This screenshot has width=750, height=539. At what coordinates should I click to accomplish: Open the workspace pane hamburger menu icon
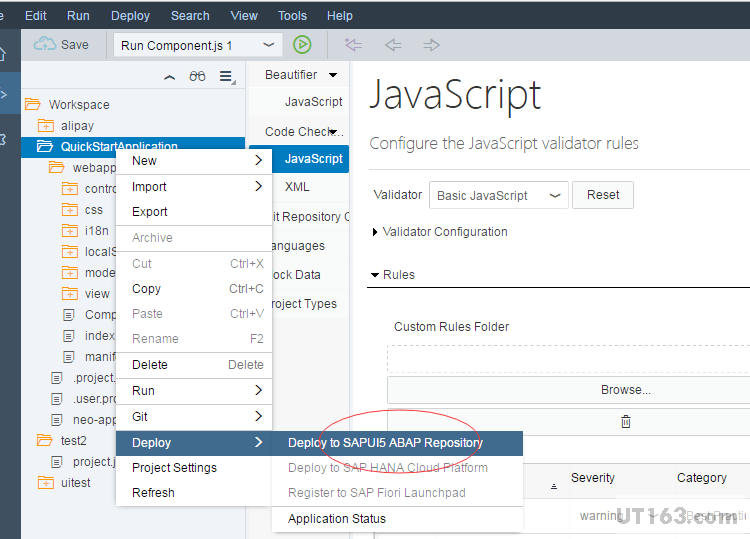click(227, 77)
